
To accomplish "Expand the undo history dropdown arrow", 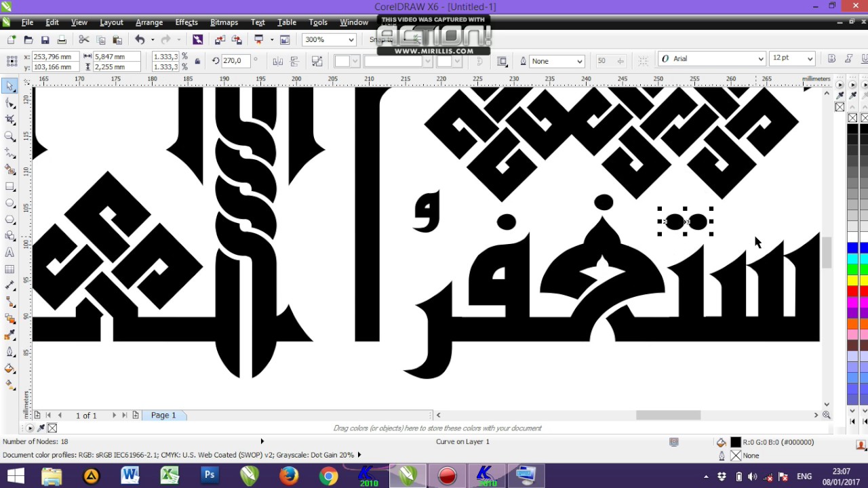I will pyautogui.click(x=153, y=40).
